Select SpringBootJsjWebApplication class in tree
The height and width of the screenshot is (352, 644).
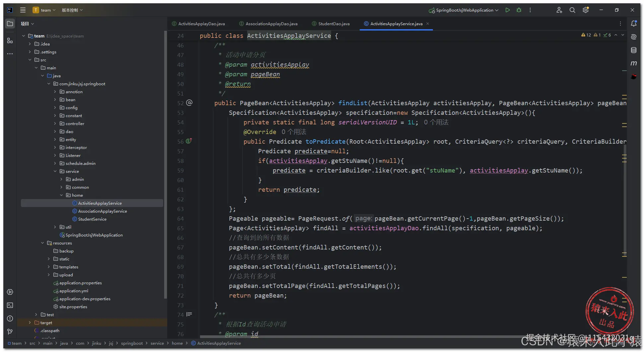pos(91,235)
